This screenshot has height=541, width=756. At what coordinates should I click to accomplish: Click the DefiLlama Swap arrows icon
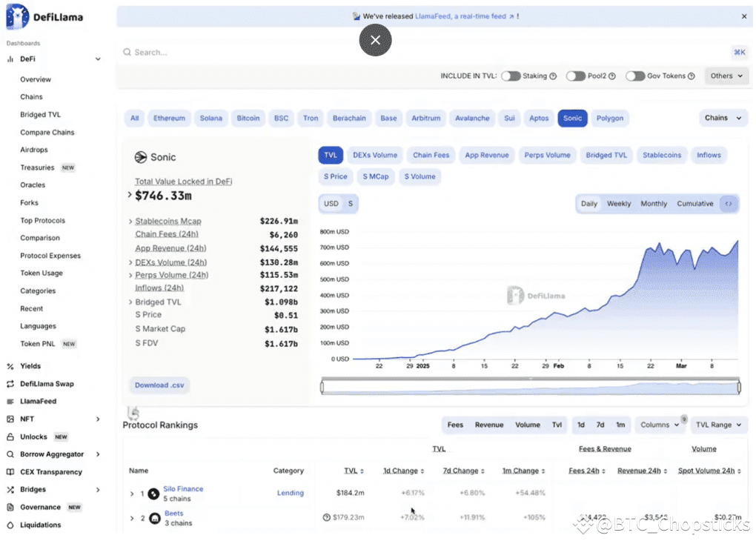point(10,384)
